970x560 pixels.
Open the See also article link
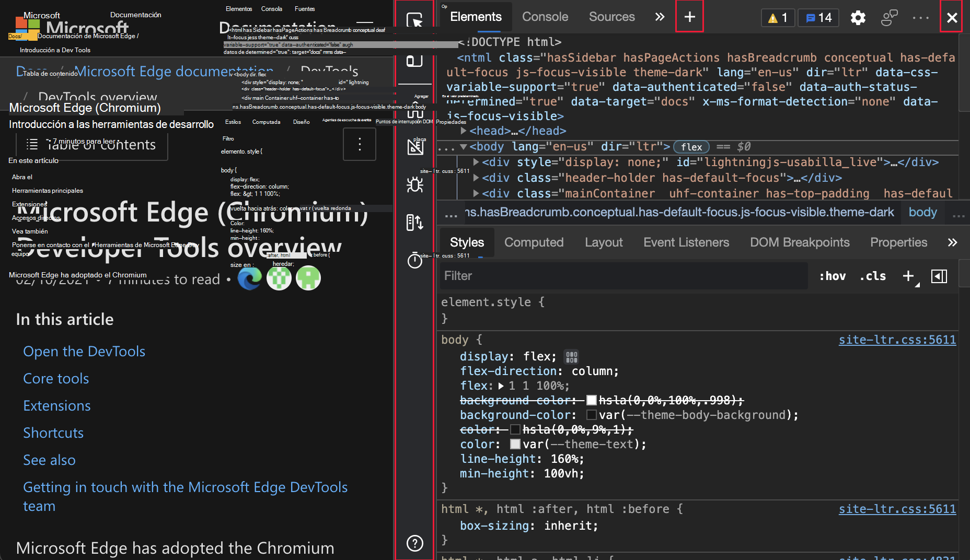tap(49, 460)
